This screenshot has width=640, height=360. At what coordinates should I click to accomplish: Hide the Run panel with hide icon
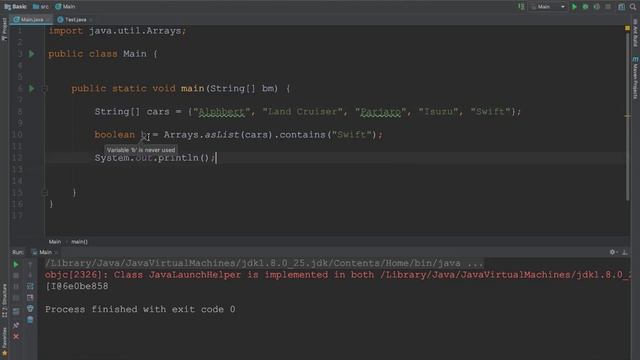(x=625, y=252)
